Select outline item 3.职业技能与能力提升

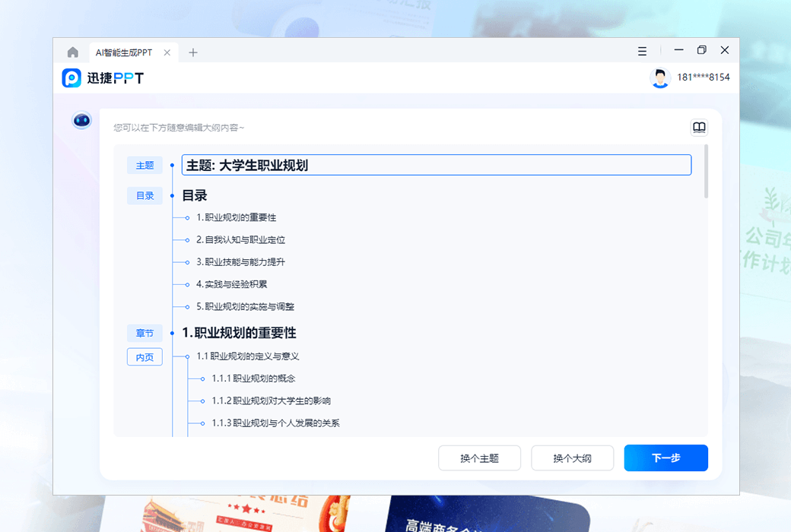point(240,262)
